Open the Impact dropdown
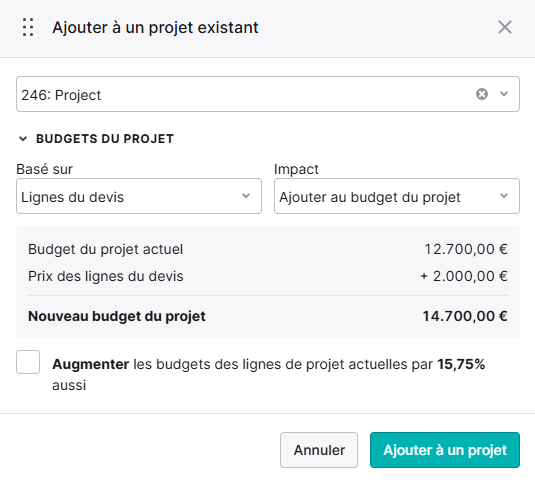 [x=397, y=196]
